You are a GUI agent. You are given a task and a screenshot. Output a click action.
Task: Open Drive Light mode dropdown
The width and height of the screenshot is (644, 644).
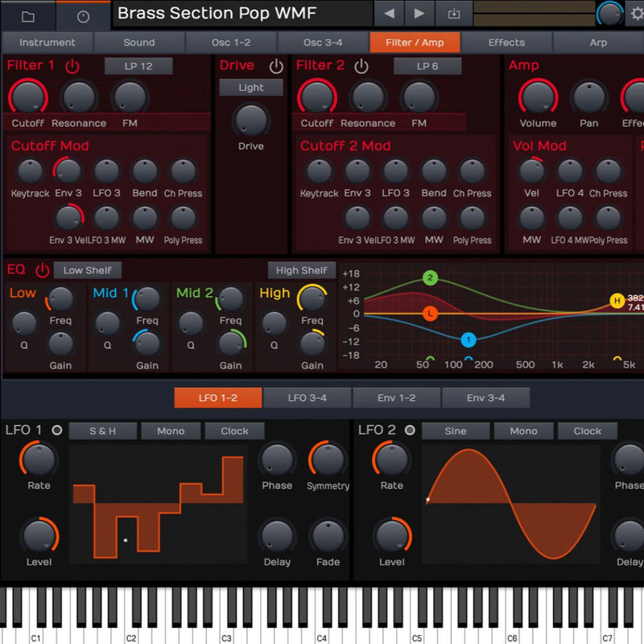(251, 88)
